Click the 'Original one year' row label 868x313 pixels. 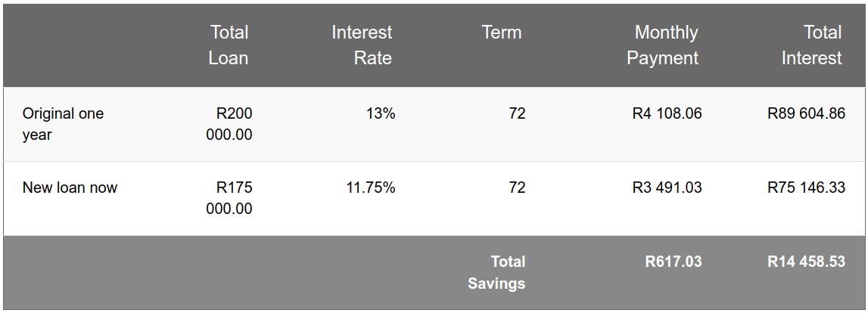tap(63, 124)
